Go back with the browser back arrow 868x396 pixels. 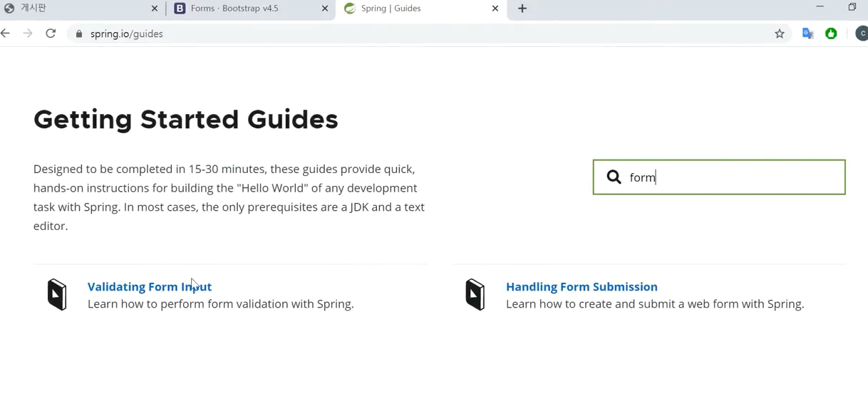(x=6, y=33)
